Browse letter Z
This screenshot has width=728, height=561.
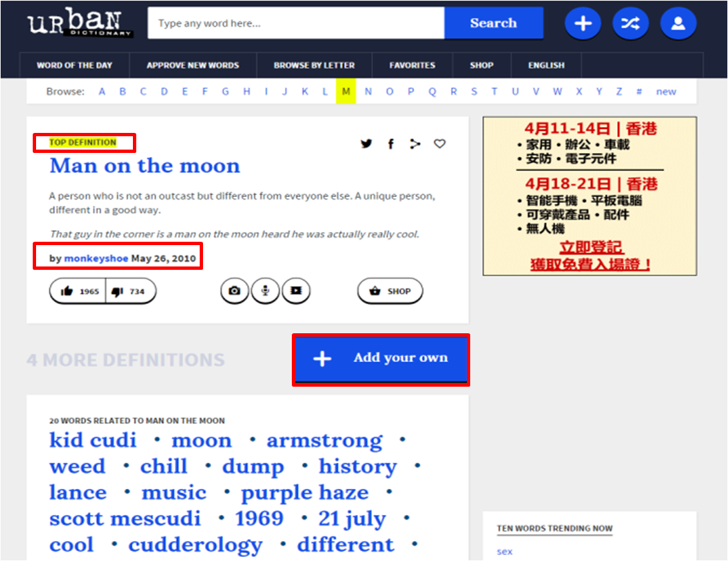619,91
